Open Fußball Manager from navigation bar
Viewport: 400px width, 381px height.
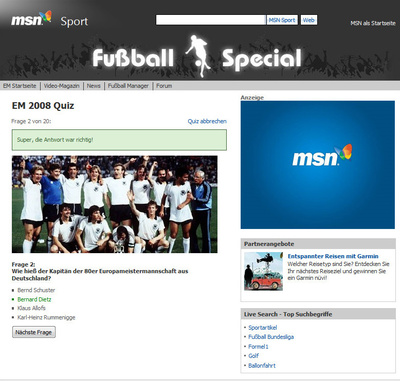(x=128, y=86)
